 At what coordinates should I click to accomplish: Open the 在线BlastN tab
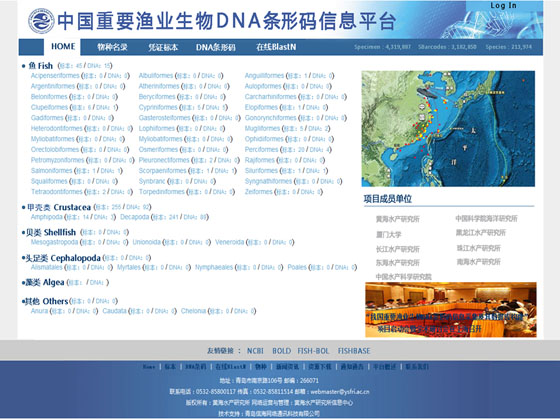coord(276,47)
